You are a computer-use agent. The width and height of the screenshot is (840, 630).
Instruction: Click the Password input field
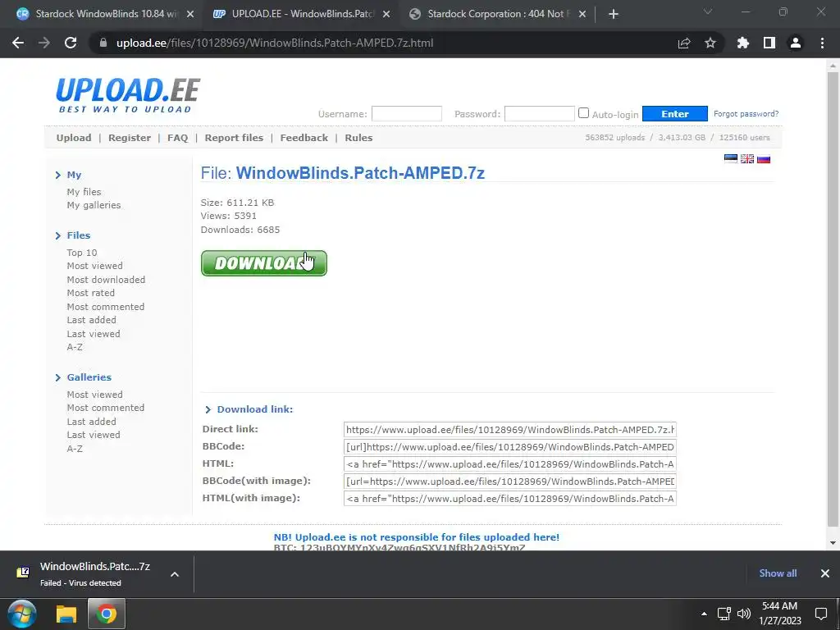tap(540, 113)
